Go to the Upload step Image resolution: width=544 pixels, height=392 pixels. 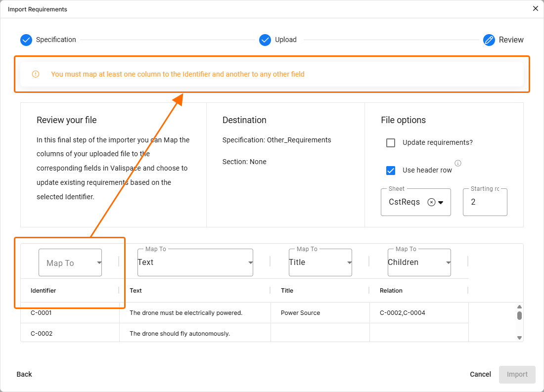(x=286, y=40)
